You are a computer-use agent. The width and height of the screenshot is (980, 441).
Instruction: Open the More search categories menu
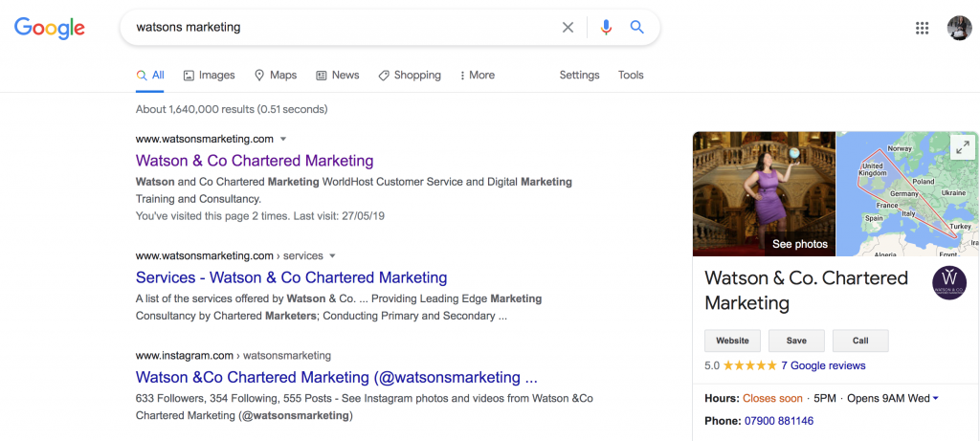pos(477,75)
